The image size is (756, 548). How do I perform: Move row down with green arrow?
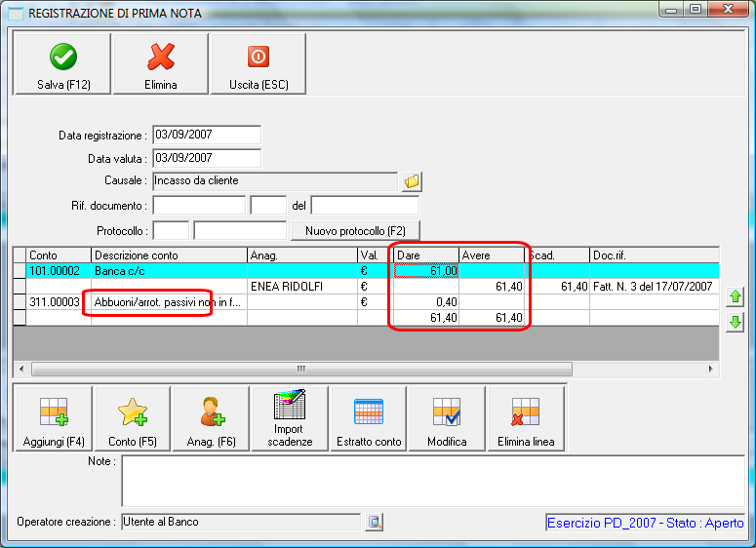pyautogui.click(x=736, y=322)
